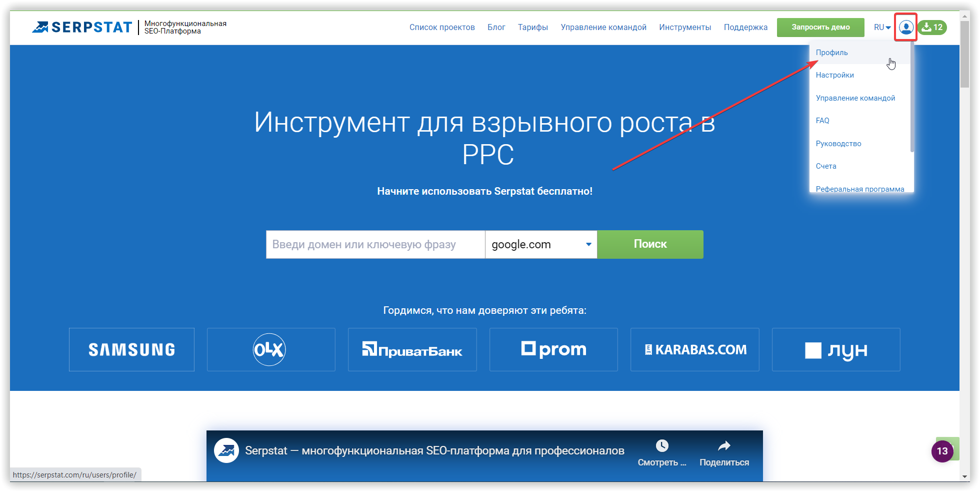Click the OLX client logo tile
Image resolution: width=980 pixels, height=492 pixels.
point(270,349)
